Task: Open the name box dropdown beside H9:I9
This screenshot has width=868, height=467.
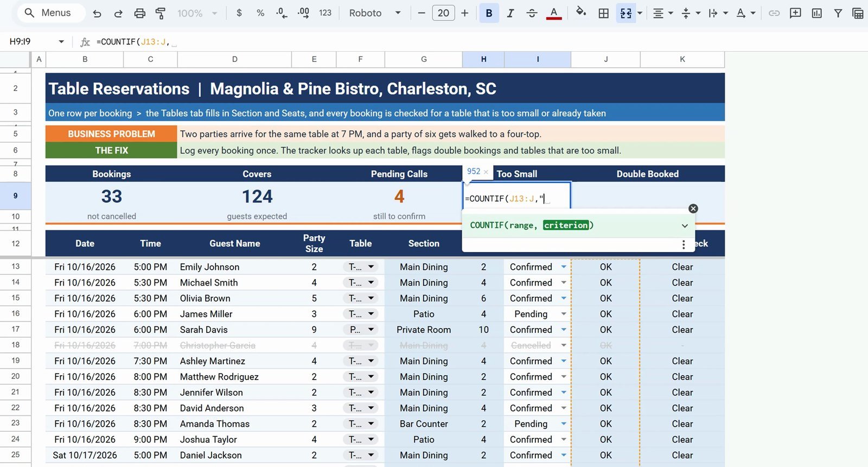Action: (x=61, y=41)
